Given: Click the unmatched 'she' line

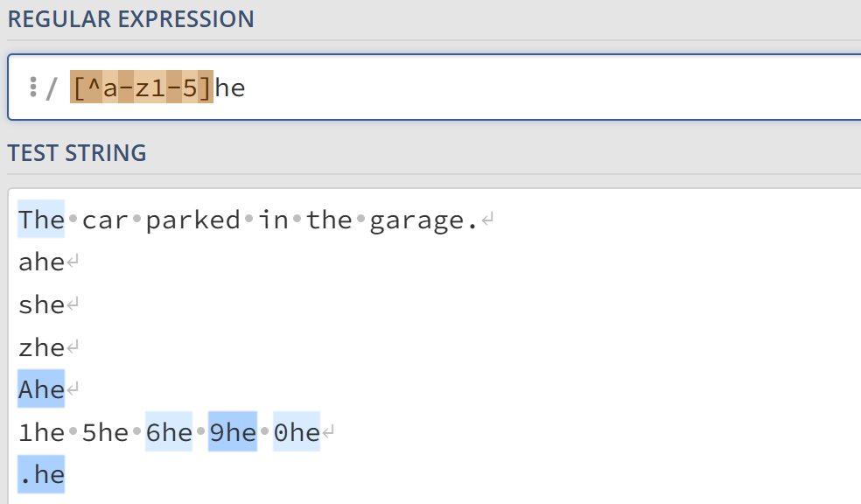Looking at the screenshot, I should 41,305.
